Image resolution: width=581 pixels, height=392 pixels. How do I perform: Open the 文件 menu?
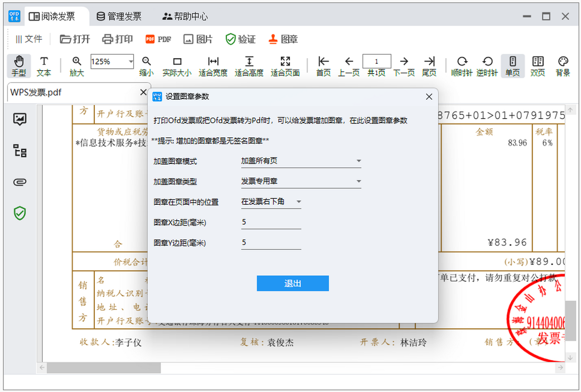pyautogui.click(x=29, y=39)
